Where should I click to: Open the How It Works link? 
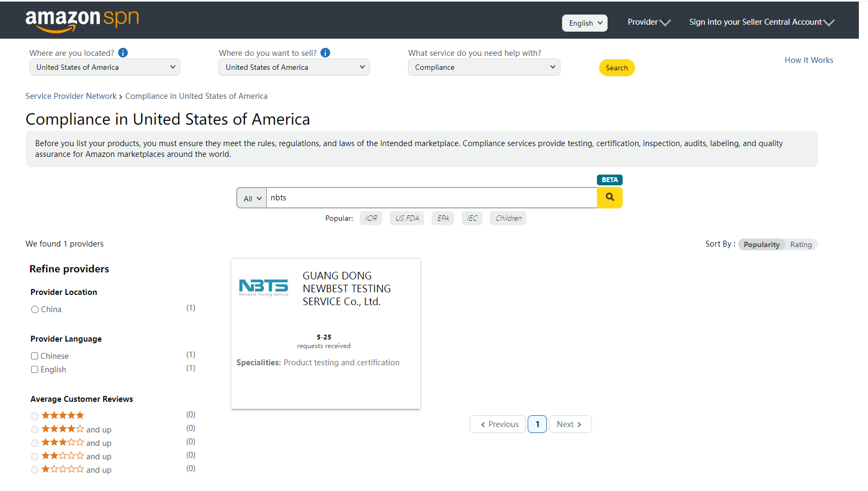pos(808,60)
